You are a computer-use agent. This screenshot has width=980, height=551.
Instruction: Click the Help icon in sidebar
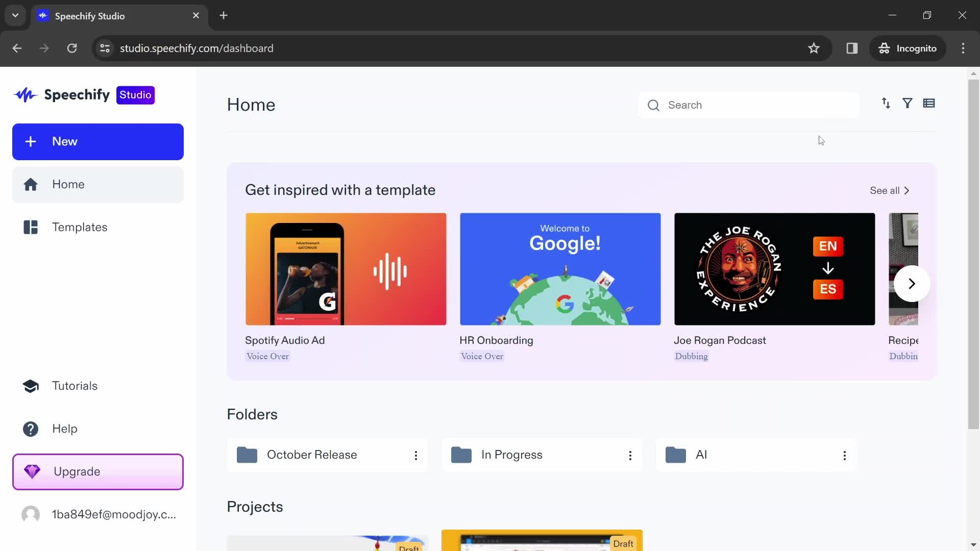[31, 429]
